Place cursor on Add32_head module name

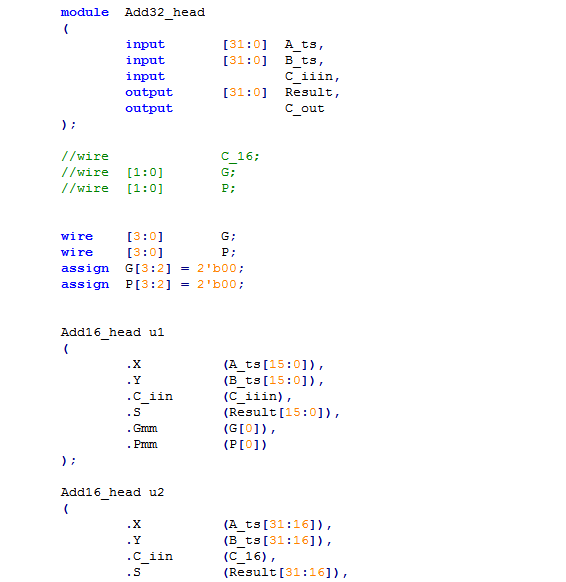point(165,13)
